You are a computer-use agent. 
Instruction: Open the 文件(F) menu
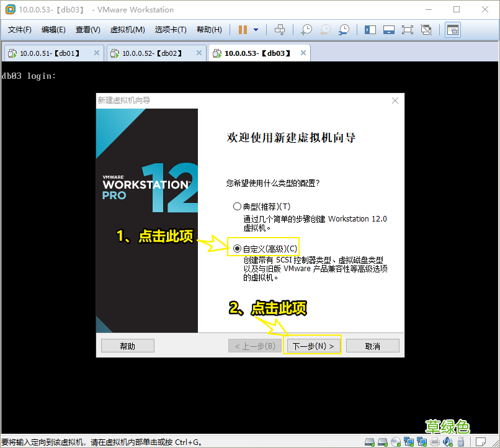(x=20, y=30)
